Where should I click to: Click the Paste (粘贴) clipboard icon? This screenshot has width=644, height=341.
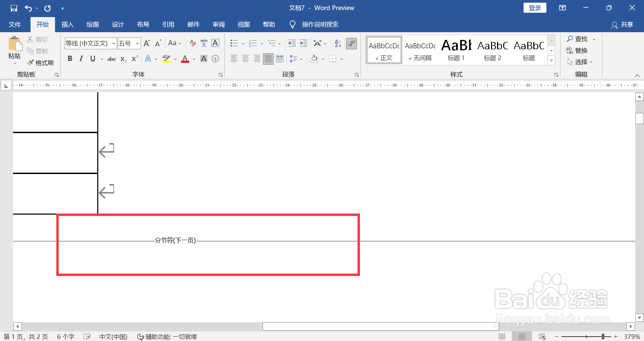pos(14,44)
